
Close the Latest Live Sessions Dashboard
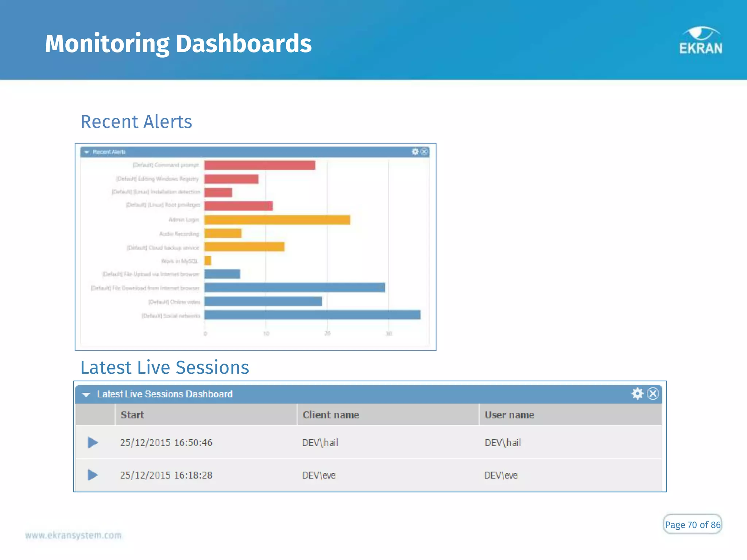[653, 394]
